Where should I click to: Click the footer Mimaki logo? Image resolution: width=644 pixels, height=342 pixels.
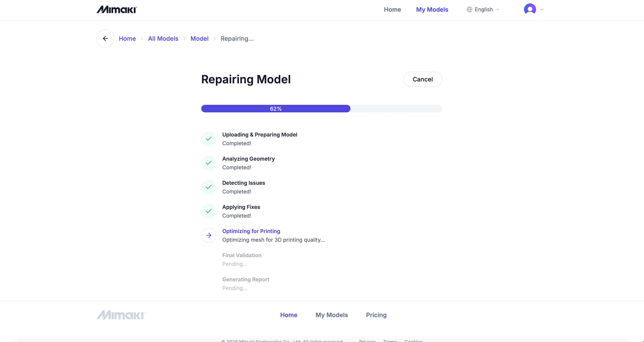tap(121, 315)
